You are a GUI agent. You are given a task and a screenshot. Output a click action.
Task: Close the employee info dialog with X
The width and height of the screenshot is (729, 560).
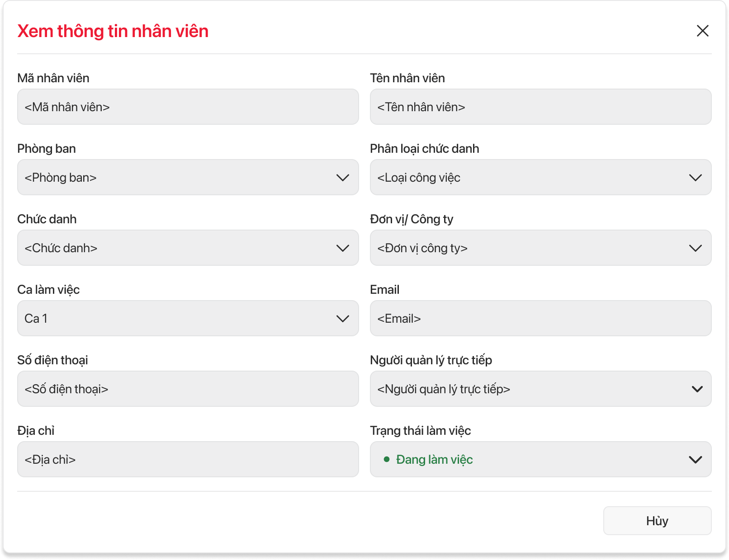[x=702, y=31]
